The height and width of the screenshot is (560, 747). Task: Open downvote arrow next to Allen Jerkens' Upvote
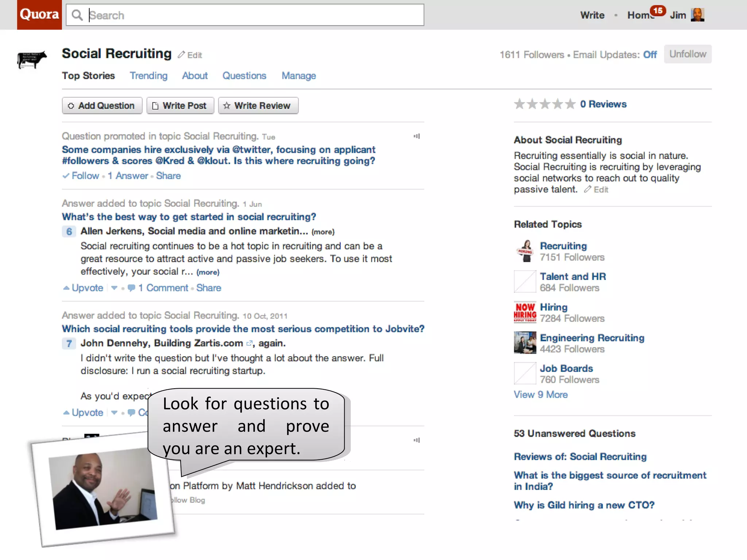[x=114, y=288]
